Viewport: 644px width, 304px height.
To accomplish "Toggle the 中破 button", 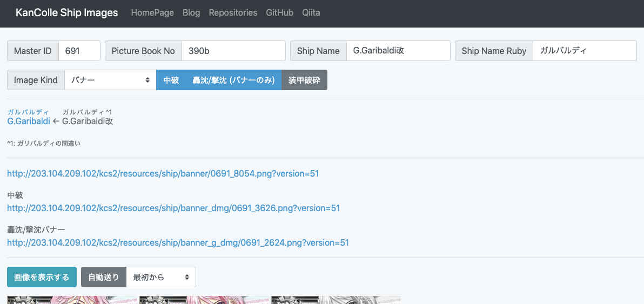I will 171,80.
